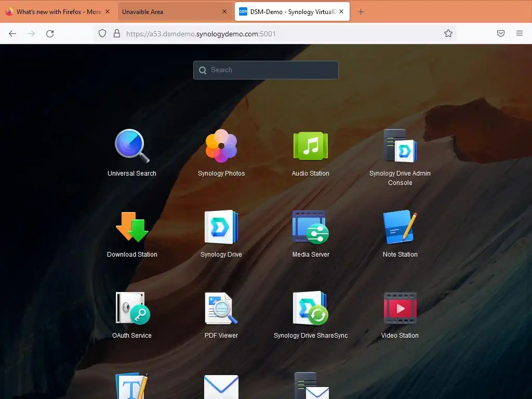The width and height of the screenshot is (532, 399).
Task: Click the padlock site security icon
Action: (117, 33)
